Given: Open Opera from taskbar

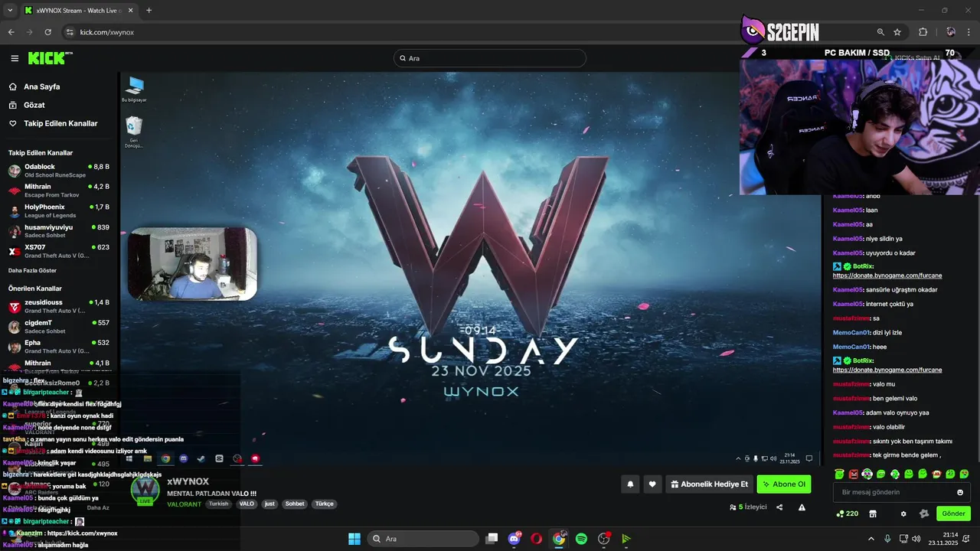Looking at the screenshot, I should [537, 539].
